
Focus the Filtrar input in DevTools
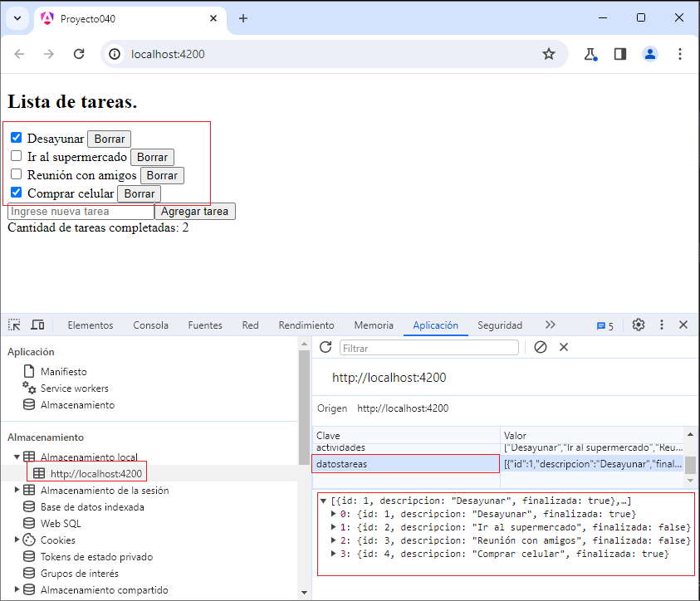(x=429, y=348)
